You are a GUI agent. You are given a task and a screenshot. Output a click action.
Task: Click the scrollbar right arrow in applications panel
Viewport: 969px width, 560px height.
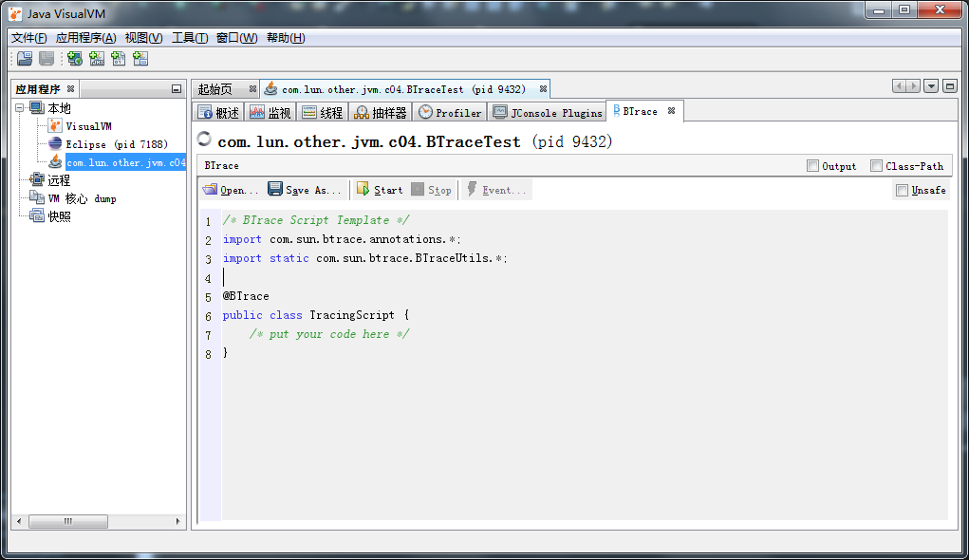coord(178,522)
